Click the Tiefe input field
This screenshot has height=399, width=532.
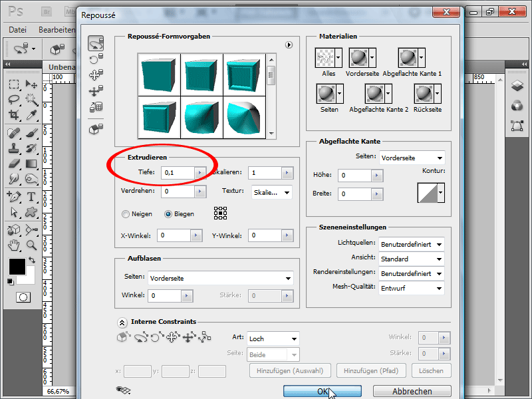point(178,173)
